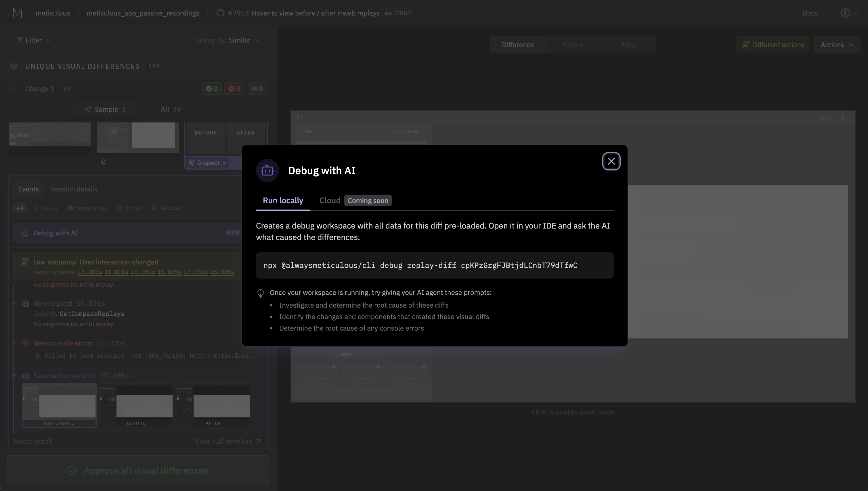This screenshot has width=868, height=491.
Task: Filter events by Screenshots
Action: [x=87, y=208]
